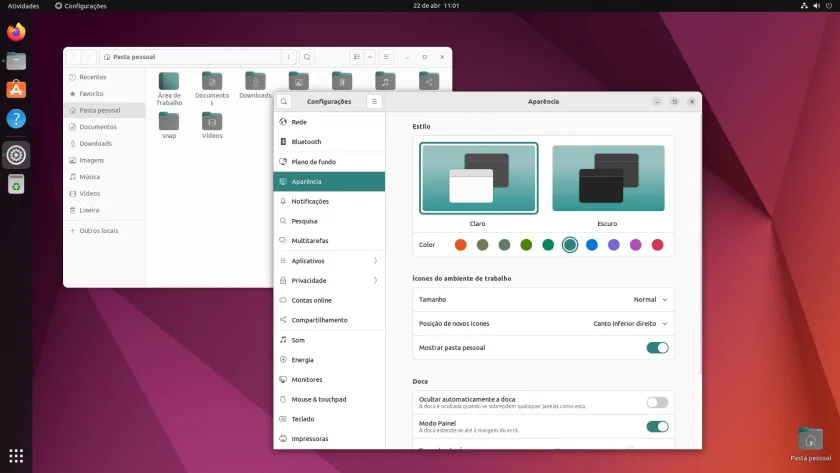Open Energia settings
Screen dimensions: 840x473
point(329,360)
